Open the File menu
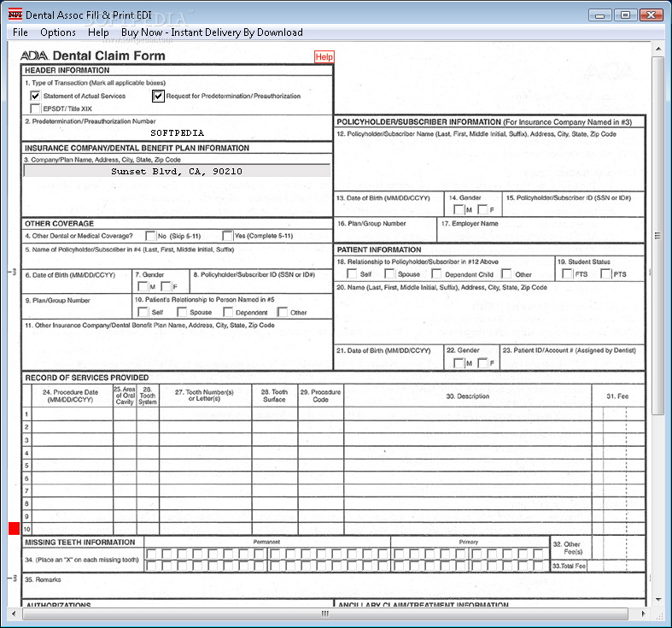 pyautogui.click(x=20, y=32)
